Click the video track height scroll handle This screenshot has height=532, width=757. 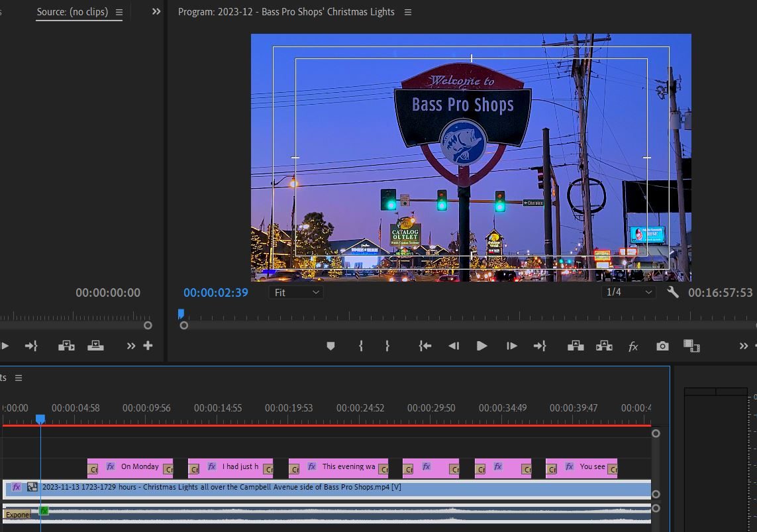[656, 494]
